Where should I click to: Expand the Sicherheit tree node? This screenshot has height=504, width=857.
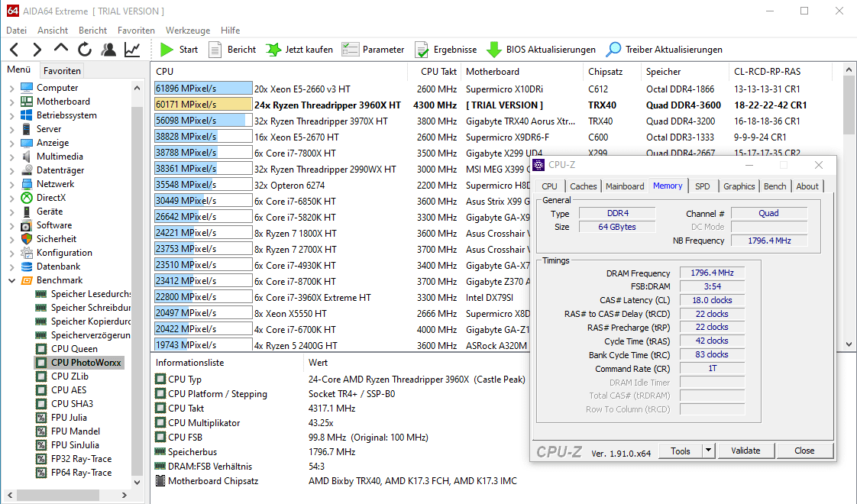pos(12,239)
